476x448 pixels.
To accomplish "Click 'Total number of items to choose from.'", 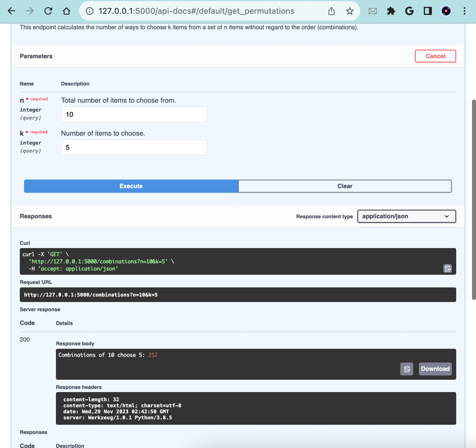I will (118, 100).
